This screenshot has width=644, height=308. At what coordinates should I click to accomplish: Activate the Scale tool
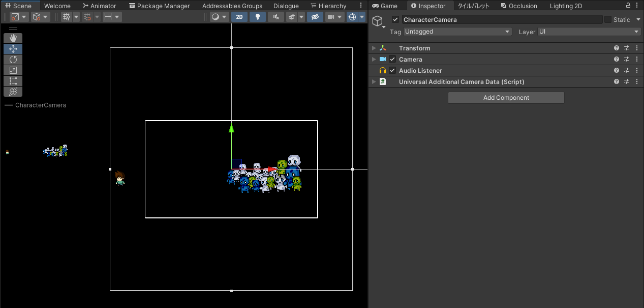pos(13,70)
